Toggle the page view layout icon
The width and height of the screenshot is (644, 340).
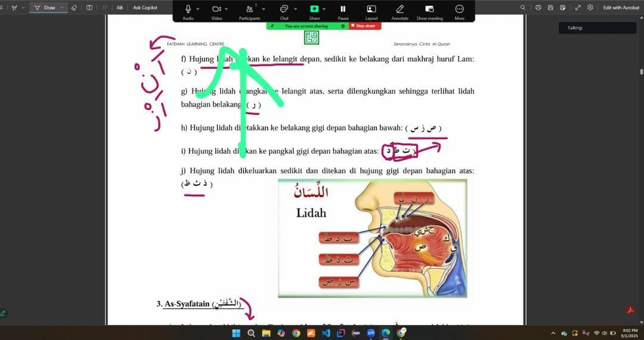[89, 7]
